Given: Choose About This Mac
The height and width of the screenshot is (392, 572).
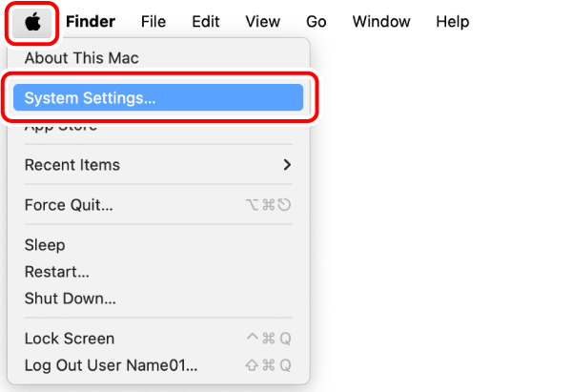Looking at the screenshot, I should click(x=82, y=58).
